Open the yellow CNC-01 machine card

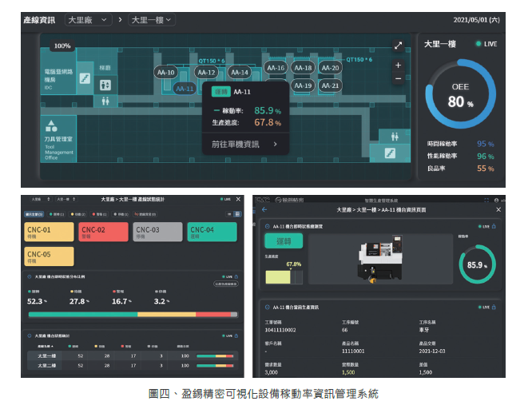click(49, 232)
